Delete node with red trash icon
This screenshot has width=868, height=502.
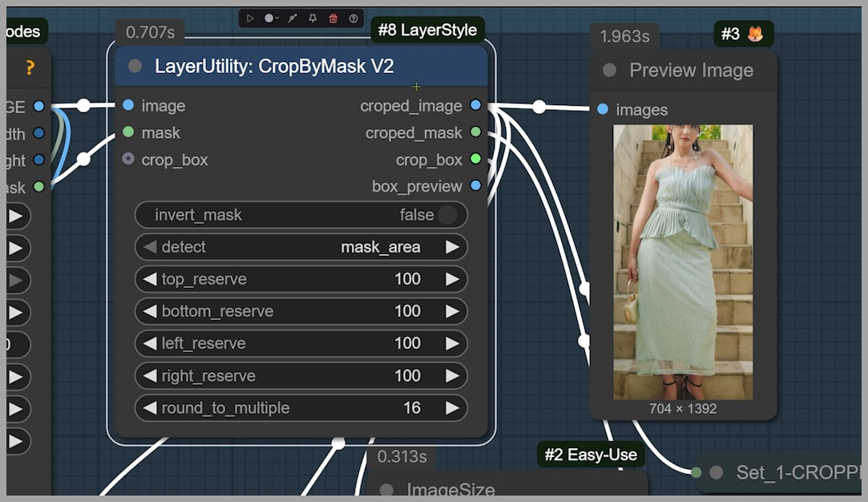pyautogui.click(x=333, y=18)
